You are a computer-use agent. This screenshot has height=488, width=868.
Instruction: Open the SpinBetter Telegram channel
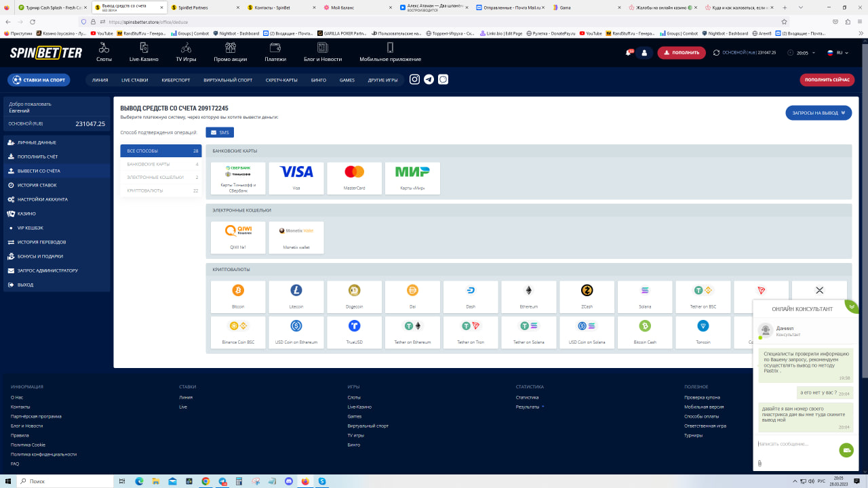(429, 79)
